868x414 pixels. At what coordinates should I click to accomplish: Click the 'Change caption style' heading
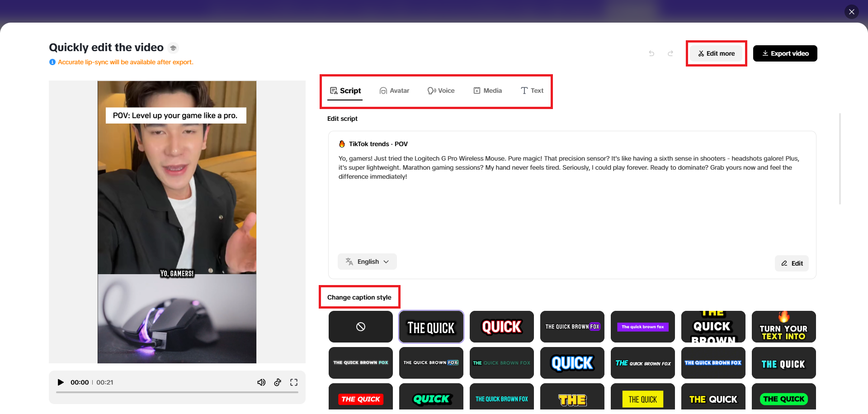coord(359,297)
